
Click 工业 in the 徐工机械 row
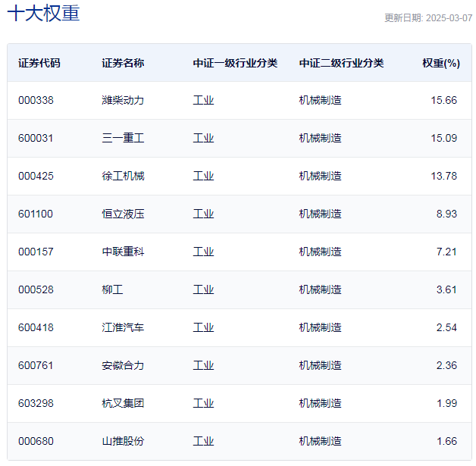pos(203,177)
